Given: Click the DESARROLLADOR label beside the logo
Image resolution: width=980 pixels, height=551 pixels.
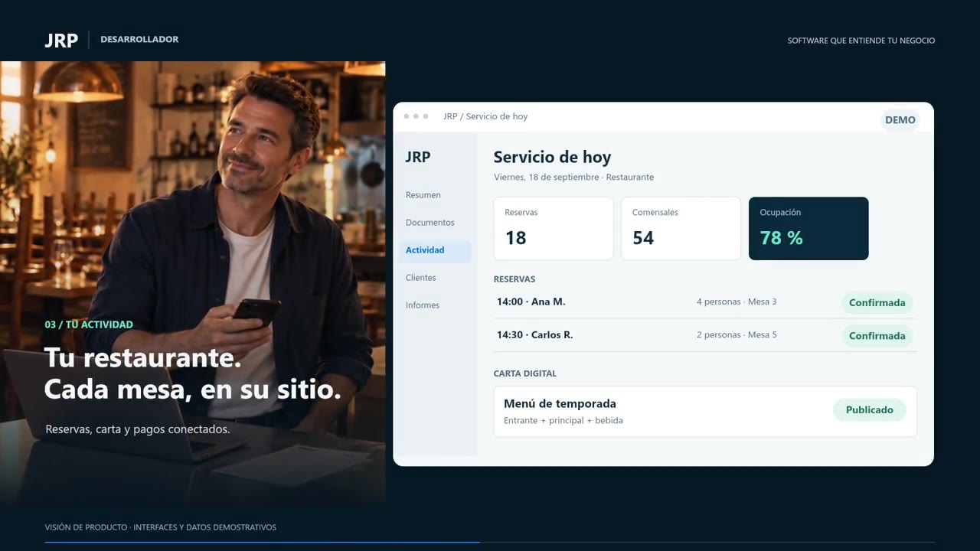Looking at the screenshot, I should tap(139, 39).
